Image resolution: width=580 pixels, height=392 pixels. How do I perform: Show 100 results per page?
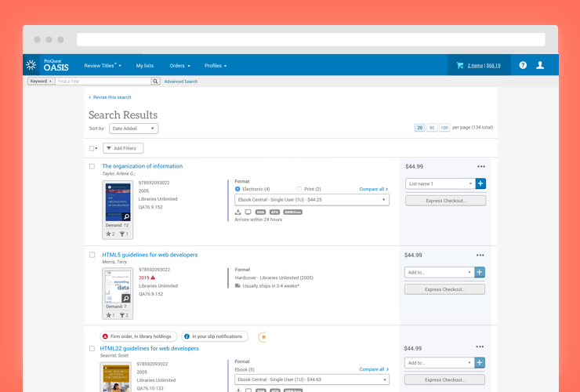click(x=444, y=128)
